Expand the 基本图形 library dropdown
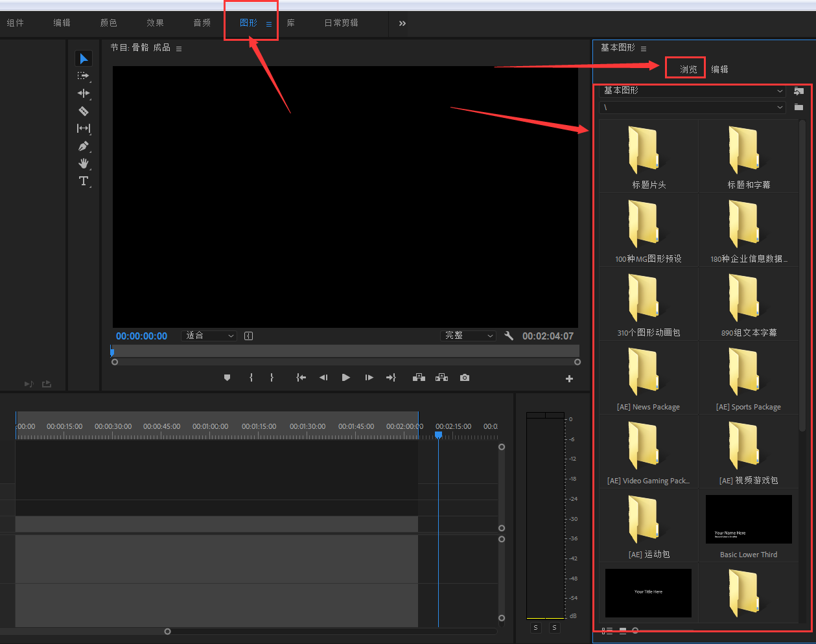 click(x=692, y=91)
